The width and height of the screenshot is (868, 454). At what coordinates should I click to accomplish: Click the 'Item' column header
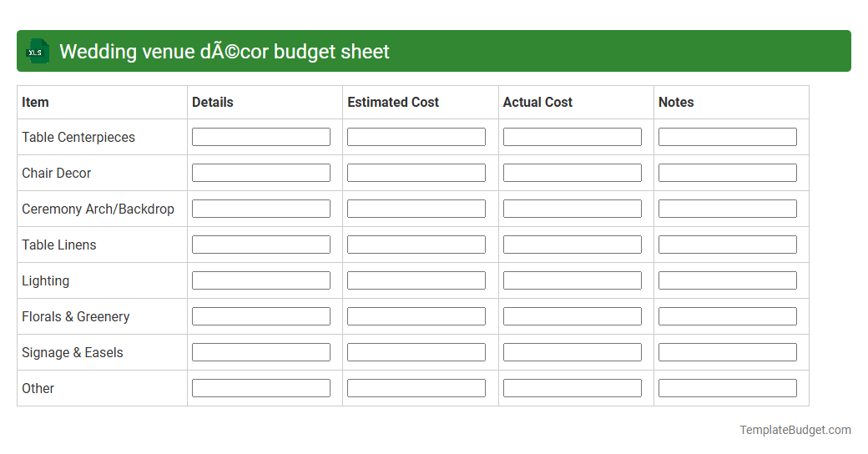tap(35, 103)
